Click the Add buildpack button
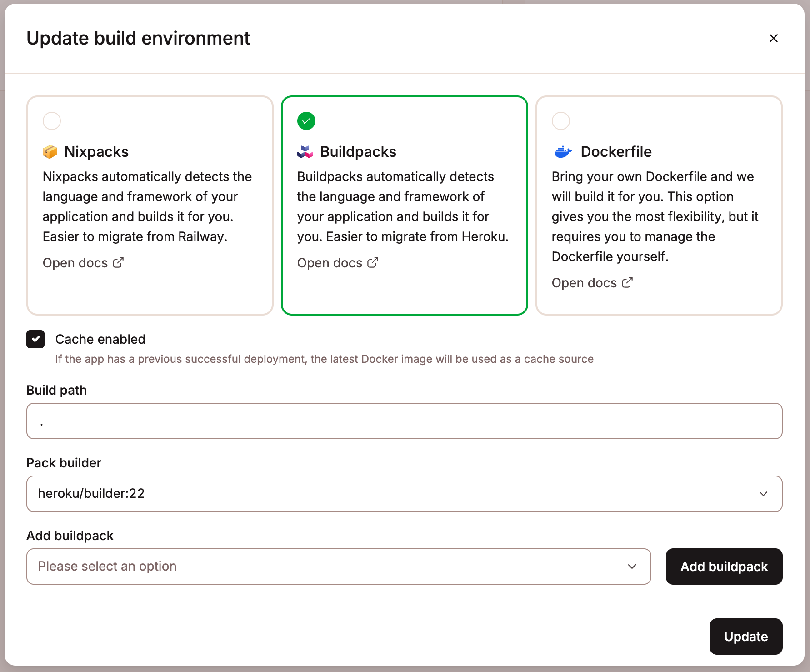Image resolution: width=810 pixels, height=672 pixels. click(724, 567)
